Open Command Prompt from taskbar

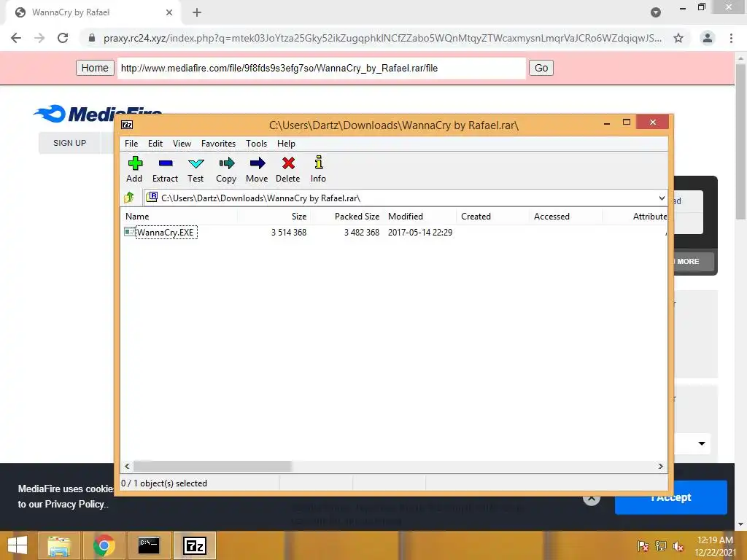pyautogui.click(x=149, y=545)
